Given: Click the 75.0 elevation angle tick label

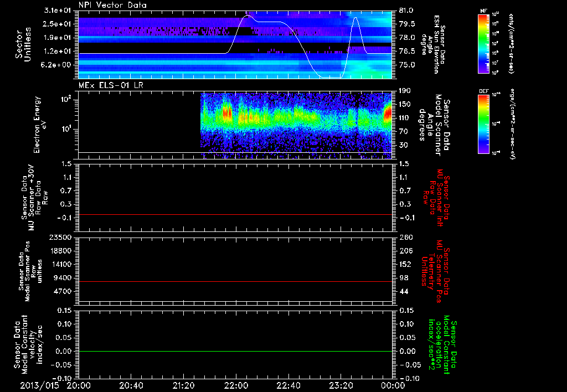Looking at the screenshot, I should point(407,65).
